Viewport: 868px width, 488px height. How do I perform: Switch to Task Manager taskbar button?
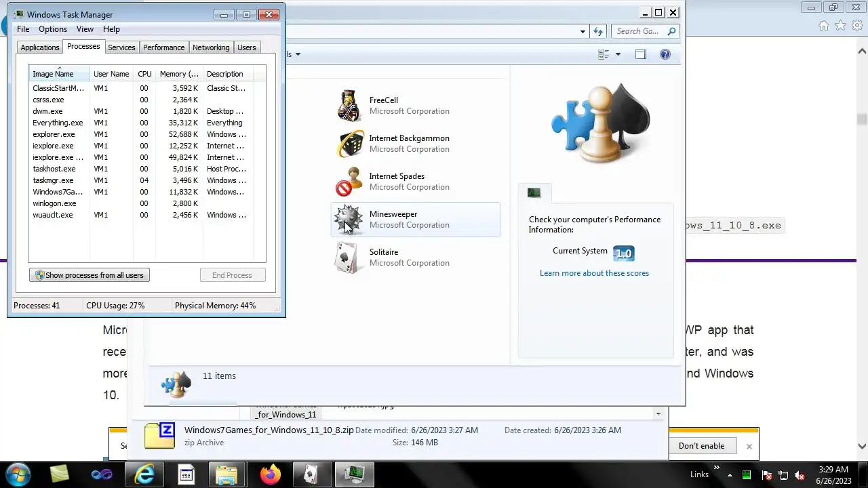(x=353, y=474)
